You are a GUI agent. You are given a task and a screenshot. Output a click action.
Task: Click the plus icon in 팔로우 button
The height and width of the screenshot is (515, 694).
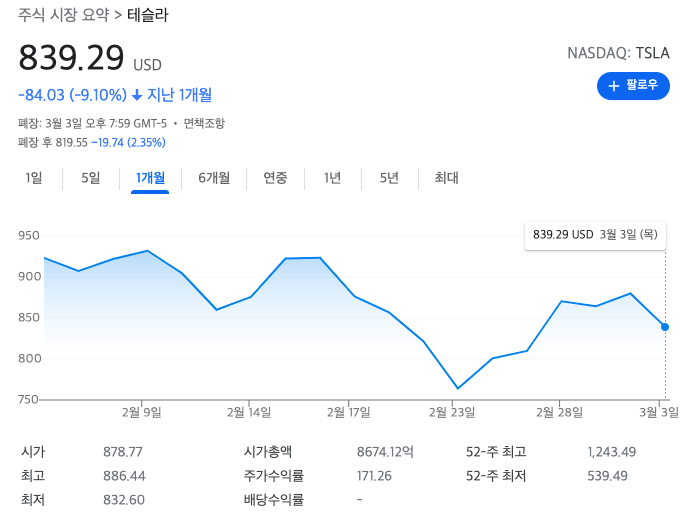613,85
